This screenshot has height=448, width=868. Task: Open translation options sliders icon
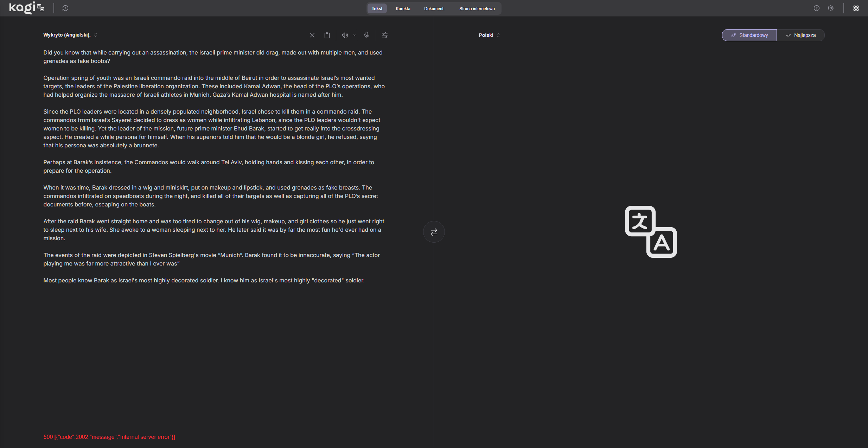385,35
